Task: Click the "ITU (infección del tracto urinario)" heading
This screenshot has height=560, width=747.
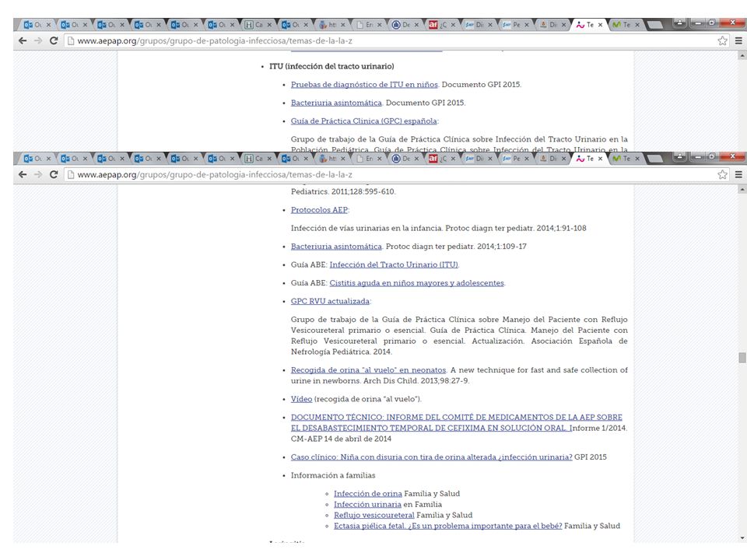Action: click(x=331, y=66)
